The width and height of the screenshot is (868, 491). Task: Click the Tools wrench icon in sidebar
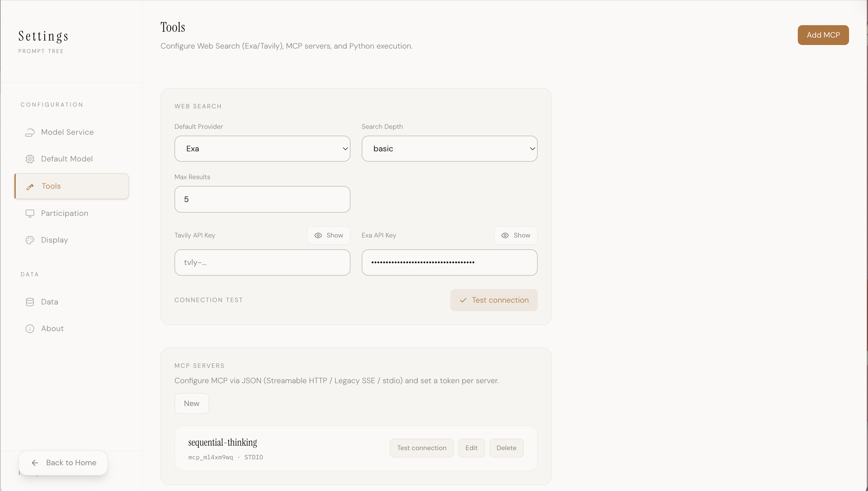click(30, 187)
